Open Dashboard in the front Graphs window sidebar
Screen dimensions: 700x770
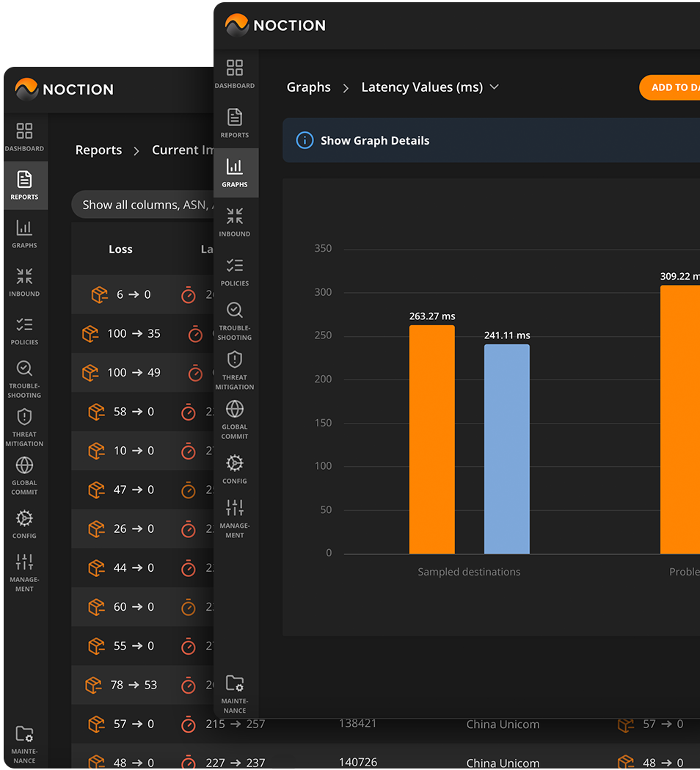235,74
